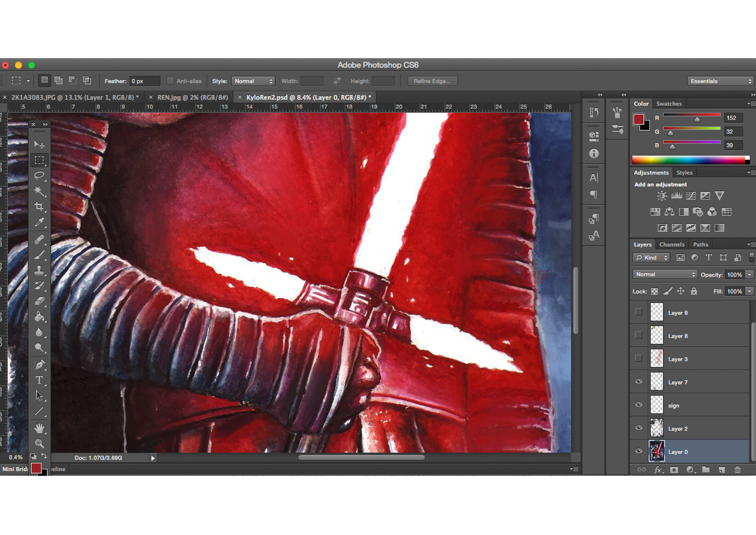Click the Intersect with selection button
Viewport: 756px width, 535px height.
click(x=87, y=80)
